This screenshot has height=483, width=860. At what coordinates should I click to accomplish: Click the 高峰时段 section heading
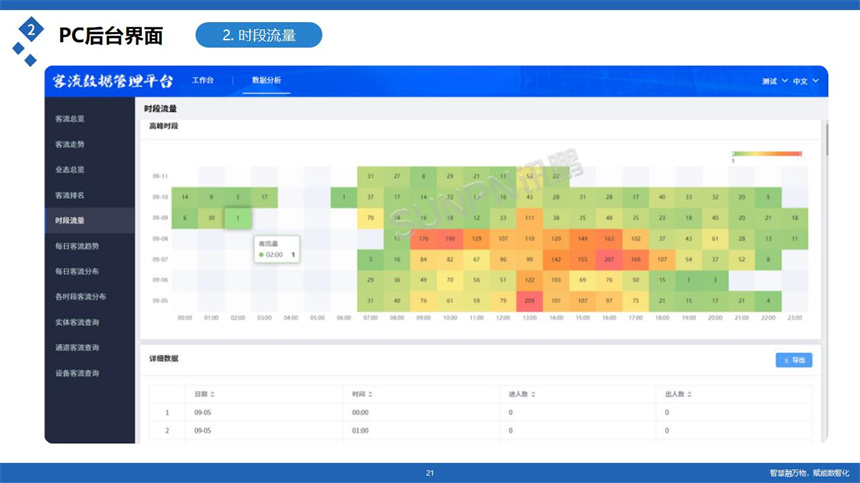pos(163,126)
